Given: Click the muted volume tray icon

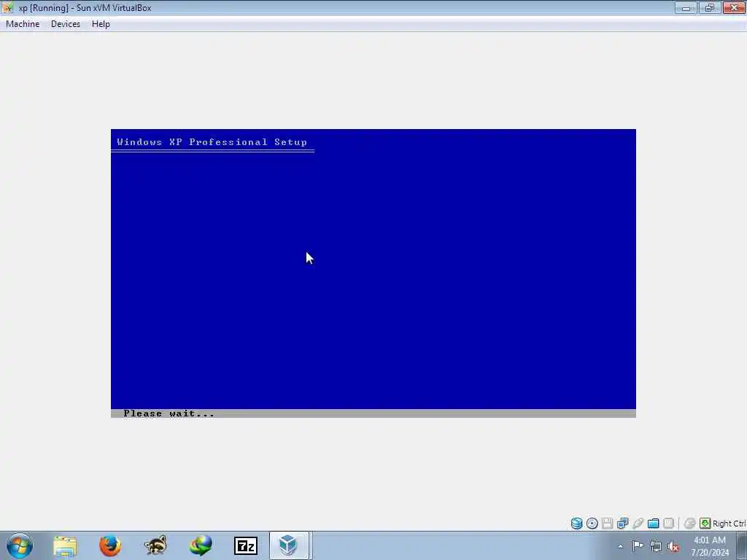Looking at the screenshot, I should click(x=673, y=546).
